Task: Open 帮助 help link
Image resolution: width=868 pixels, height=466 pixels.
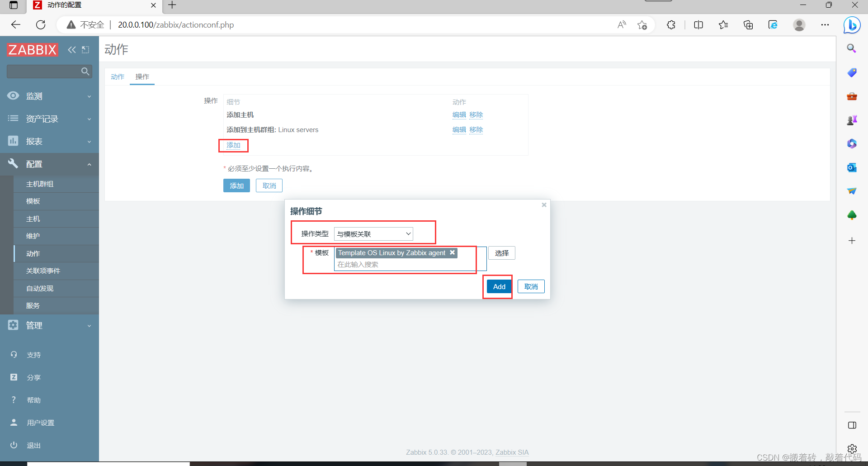Action: [34, 400]
